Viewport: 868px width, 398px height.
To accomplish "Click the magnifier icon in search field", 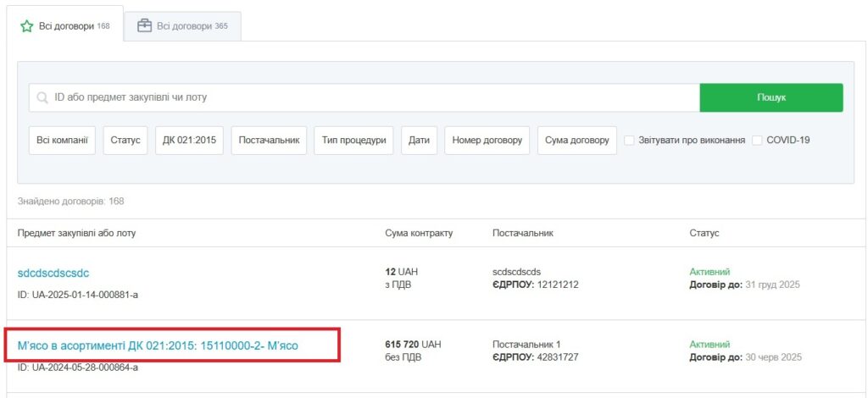I will pyautogui.click(x=42, y=97).
